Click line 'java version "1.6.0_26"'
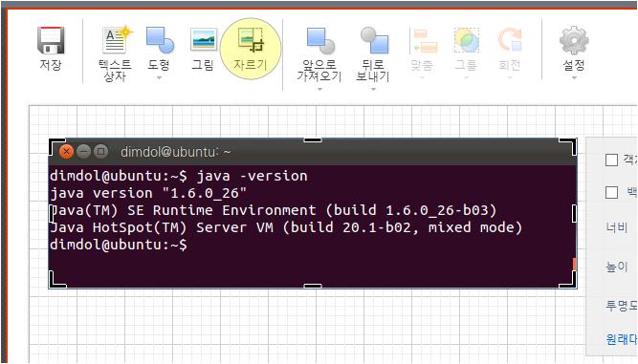 pos(148,193)
